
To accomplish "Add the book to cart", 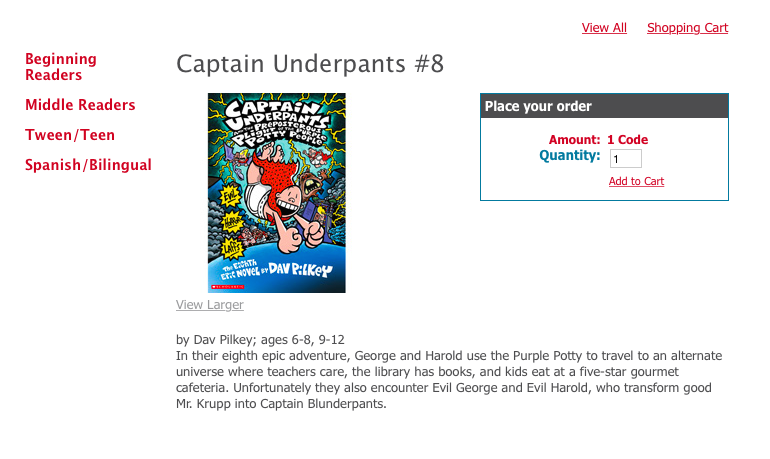I will [x=636, y=181].
